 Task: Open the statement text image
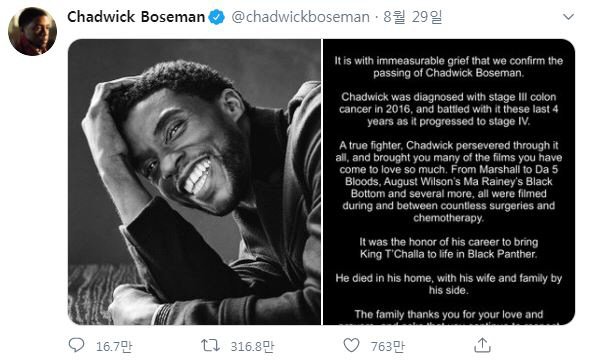[x=449, y=182]
